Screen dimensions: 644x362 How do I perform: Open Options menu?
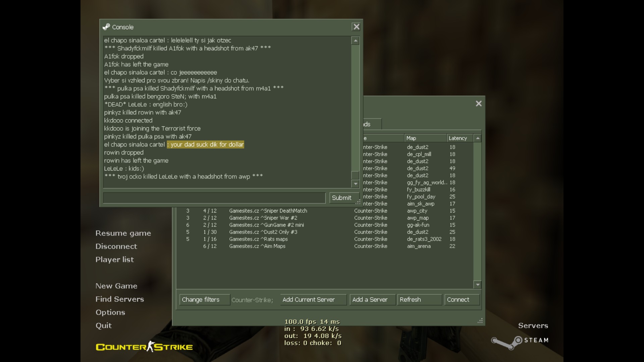(110, 312)
